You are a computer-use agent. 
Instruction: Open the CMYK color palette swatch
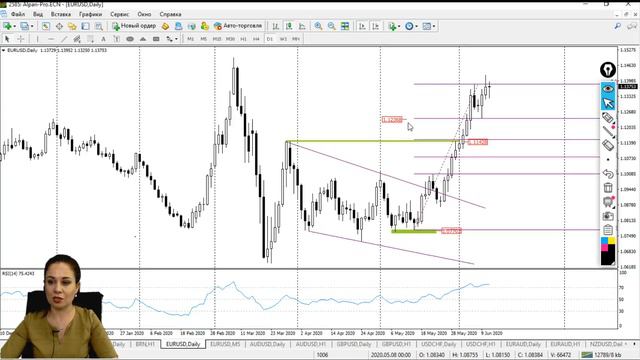pos(608,251)
